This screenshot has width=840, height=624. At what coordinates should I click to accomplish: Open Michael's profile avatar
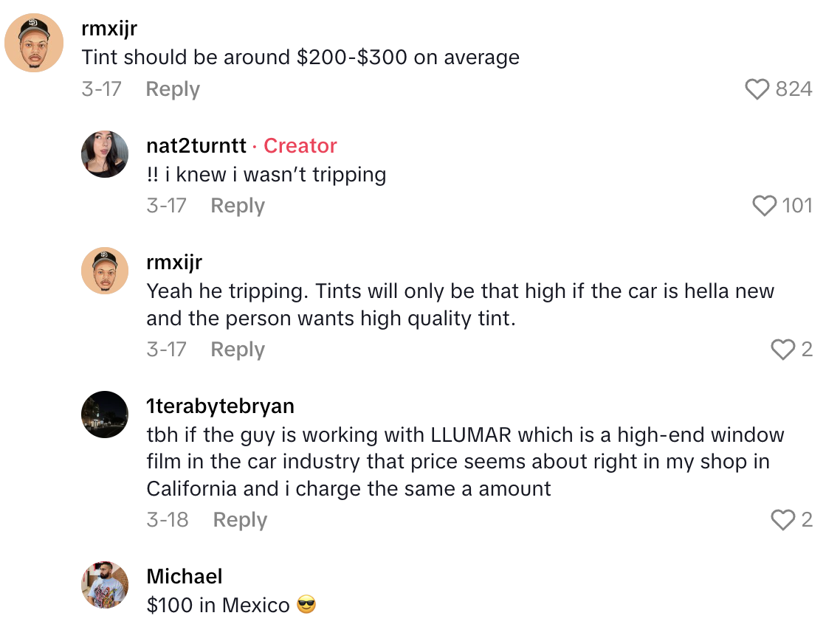coord(105,585)
